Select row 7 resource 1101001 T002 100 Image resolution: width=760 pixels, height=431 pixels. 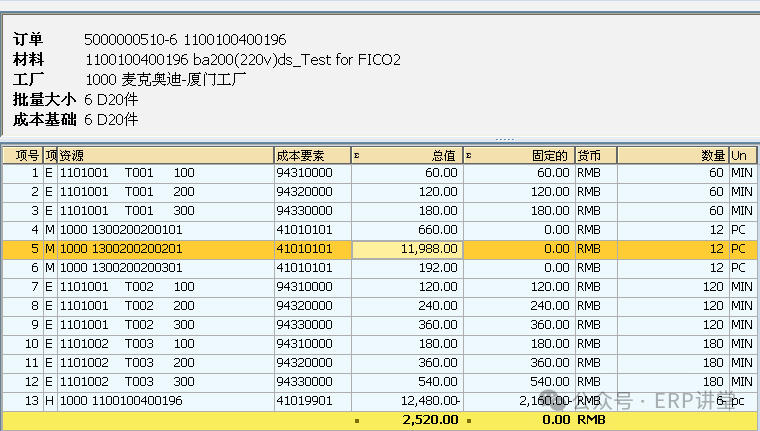pyautogui.click(x=166, y=287)
